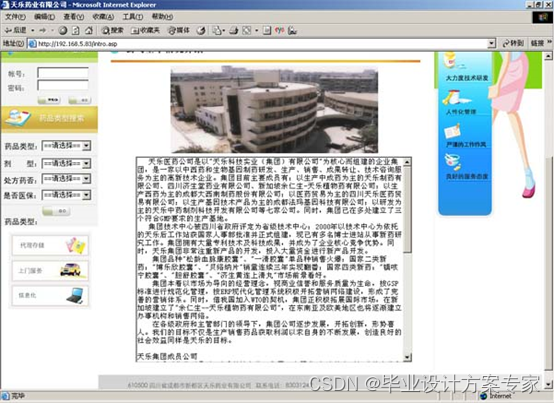Image resolution: width=555 pixels, height=404 pixels.
Task: Click the main page vertical scrollbar thumb
Action: (548, 264)
